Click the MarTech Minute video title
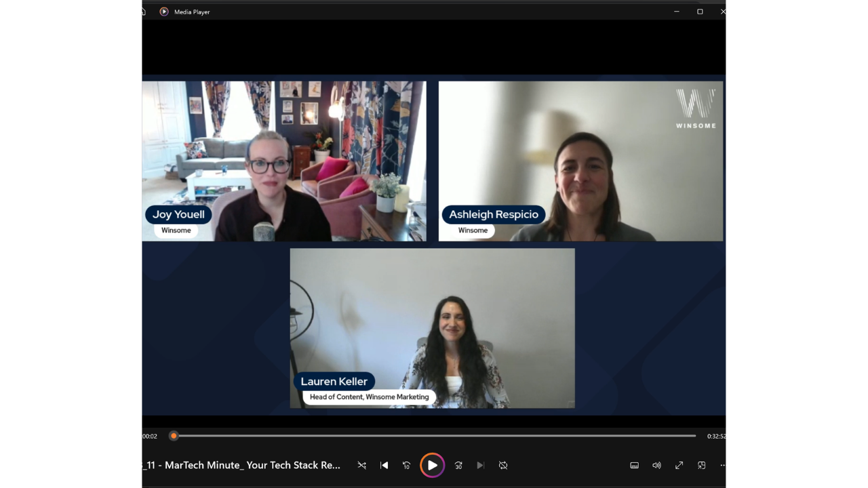Image resolution: width=868 pixels, height=488 pixels. pos(242,466)
